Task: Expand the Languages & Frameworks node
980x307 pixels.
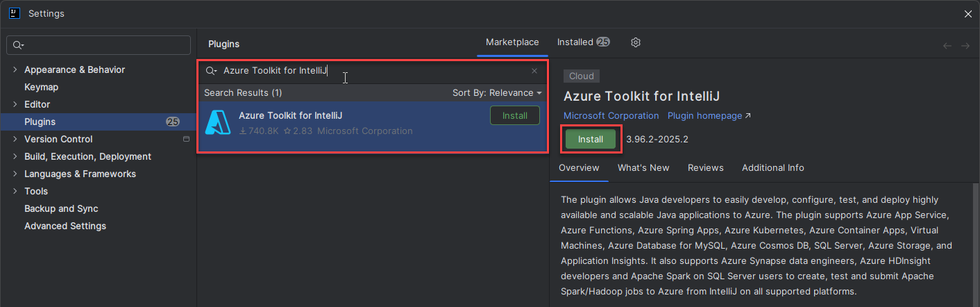Action: (x=15, y=174)
